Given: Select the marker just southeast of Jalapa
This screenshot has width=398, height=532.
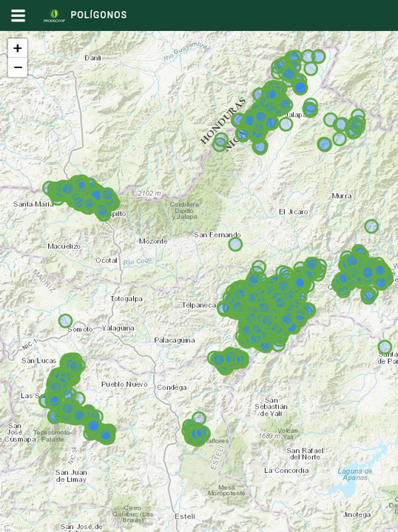Looking at the screenshot, I should 286,124.
